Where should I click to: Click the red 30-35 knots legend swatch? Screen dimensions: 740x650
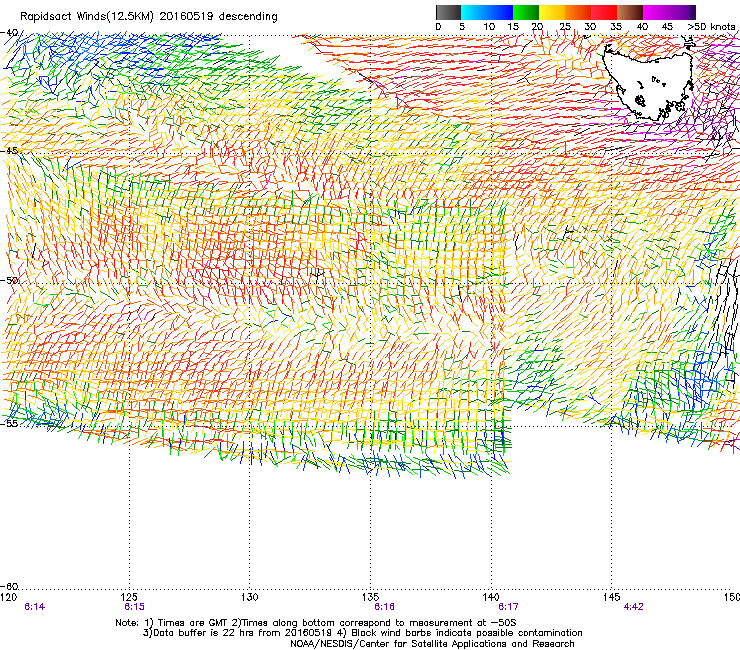click(604, 12)
